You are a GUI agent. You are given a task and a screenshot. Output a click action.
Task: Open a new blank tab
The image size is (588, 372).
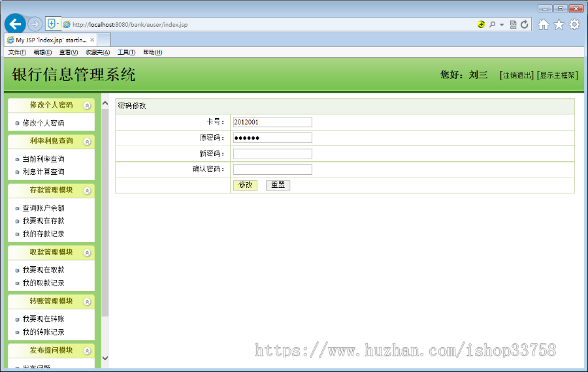(x=104, y=40)
